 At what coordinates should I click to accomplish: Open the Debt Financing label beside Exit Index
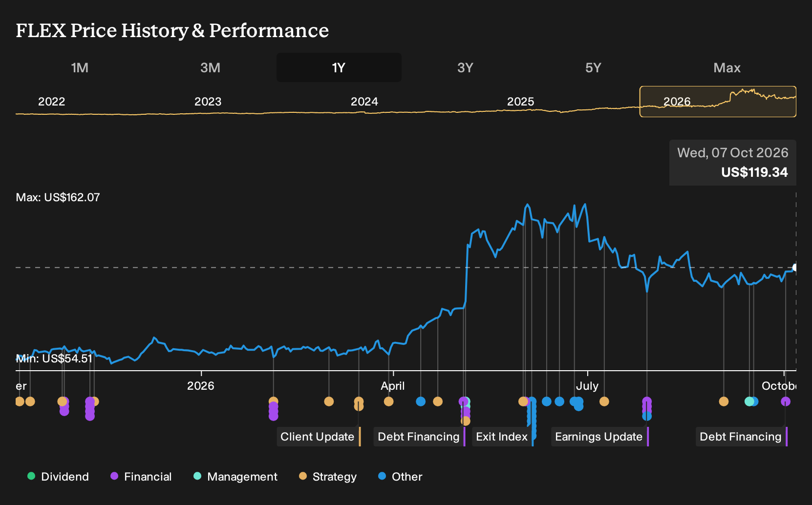click(x=419, y=437)
